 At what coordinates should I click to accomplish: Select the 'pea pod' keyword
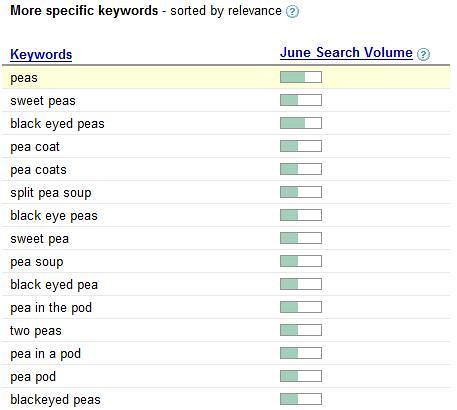[x=33, y=377]
